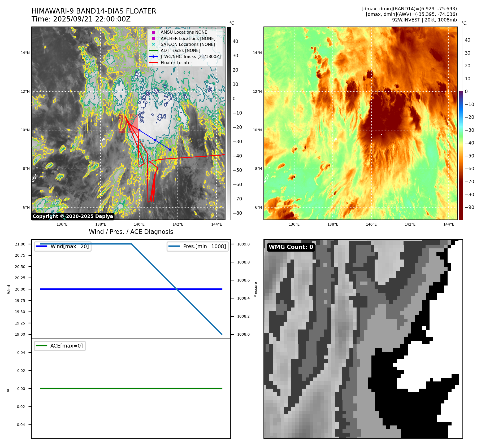Click the 'ADT Tracks [NONE]' legend entry
The height and width of the screenshot is (448, 481).
[x=180, y=50]
